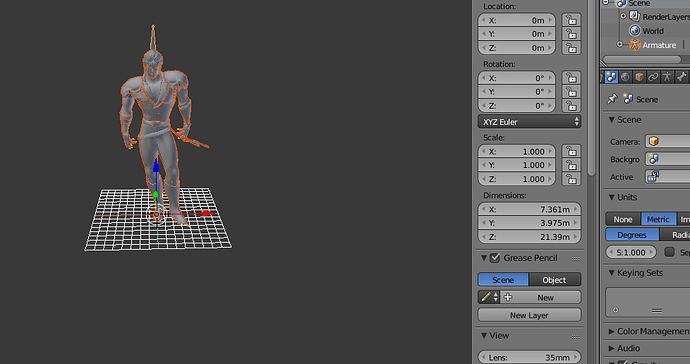
Task: Click the transform panel vertical scrollbar
Action: tap(591, 88)
